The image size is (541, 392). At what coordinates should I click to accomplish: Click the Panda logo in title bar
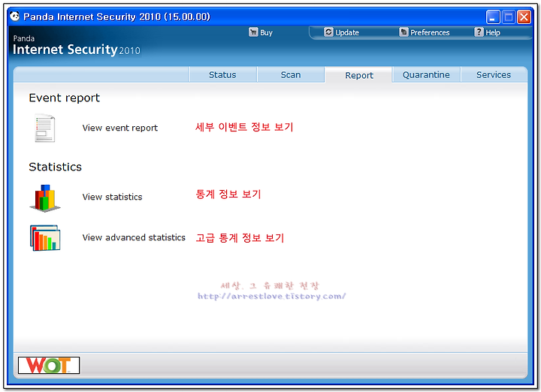14,16
